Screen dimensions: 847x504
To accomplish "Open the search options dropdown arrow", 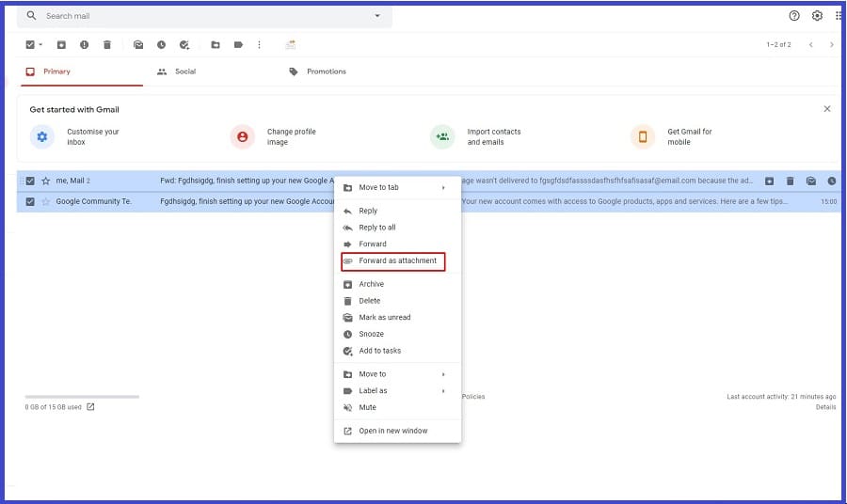I will 377,16.
